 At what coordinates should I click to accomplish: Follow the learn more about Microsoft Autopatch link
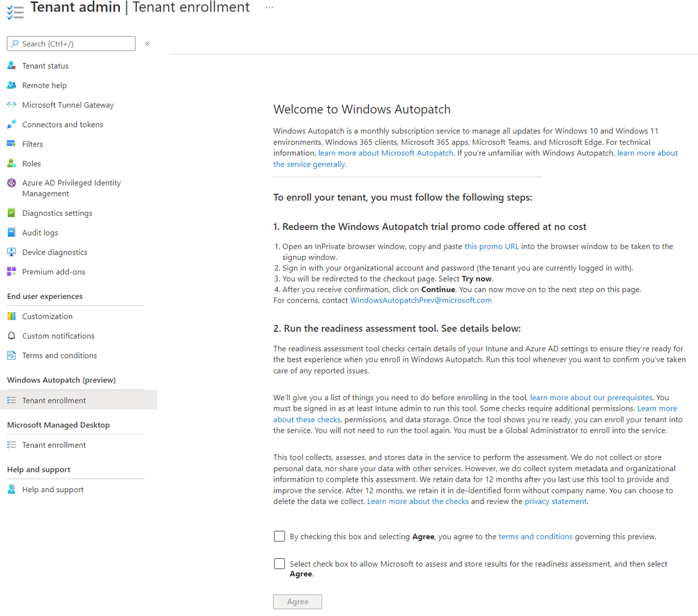386,153
